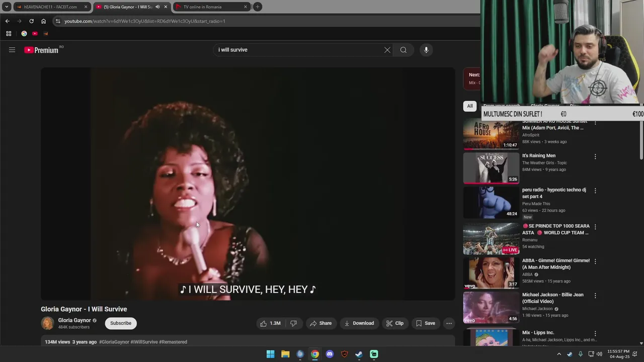Play It's Raining Men thumbnail

491,168
